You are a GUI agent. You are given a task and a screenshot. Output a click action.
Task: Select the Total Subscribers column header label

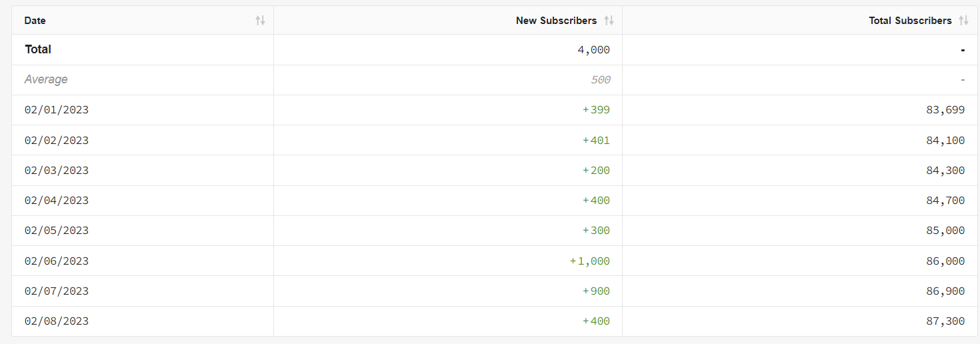910,21
